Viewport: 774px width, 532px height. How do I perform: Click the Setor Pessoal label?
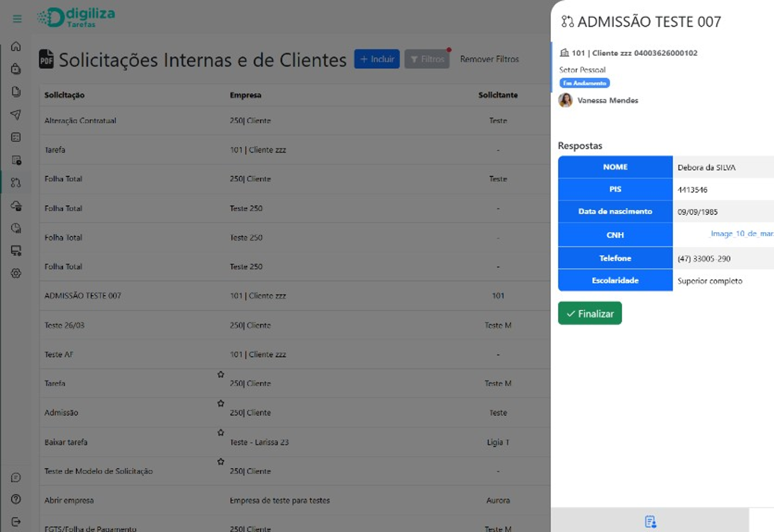(x=582, y=70)
